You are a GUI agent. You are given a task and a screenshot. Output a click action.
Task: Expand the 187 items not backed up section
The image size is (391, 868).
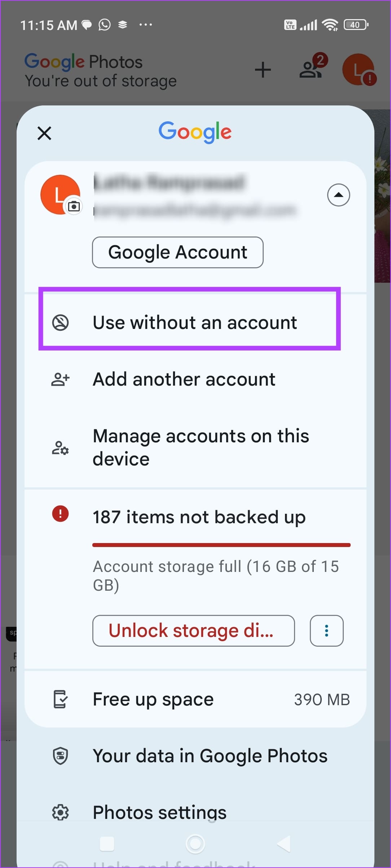(x=198, y=517)
